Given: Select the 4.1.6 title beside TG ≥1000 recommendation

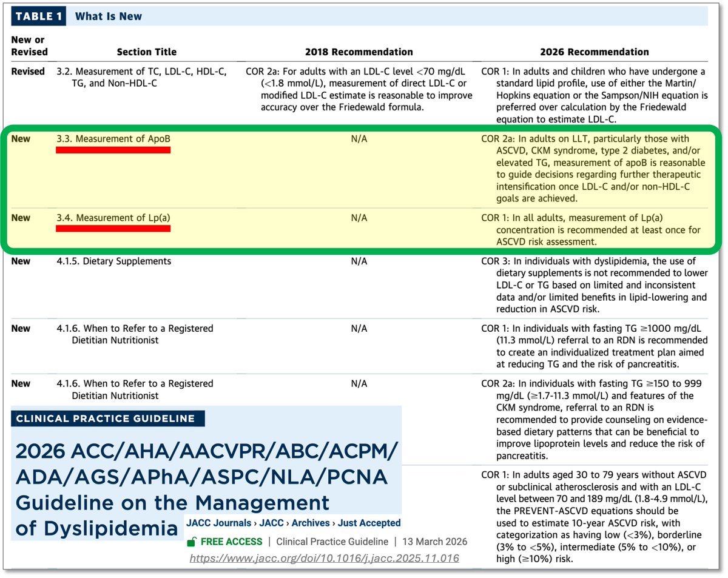Looking at the screenshot, I should (x=135, y=334).
